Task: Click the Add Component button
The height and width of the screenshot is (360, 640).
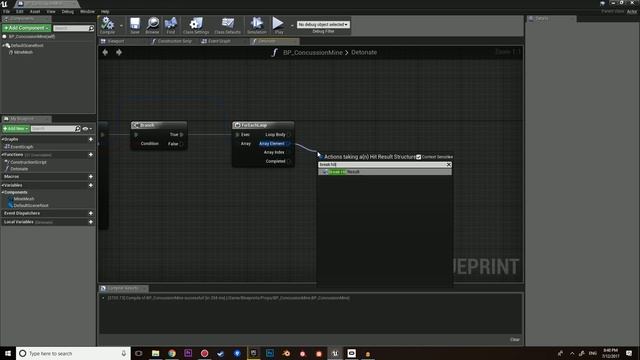Action: click(x=27, y=28)
